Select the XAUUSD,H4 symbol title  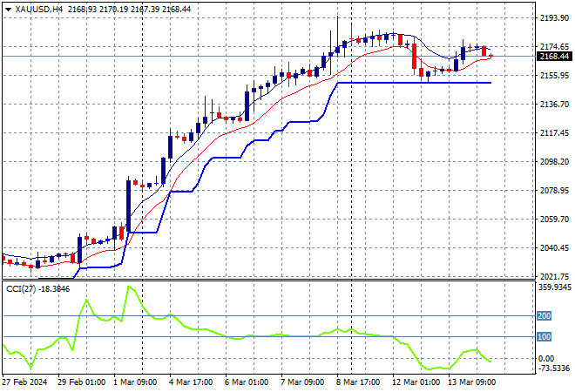[x=31, y=8]
